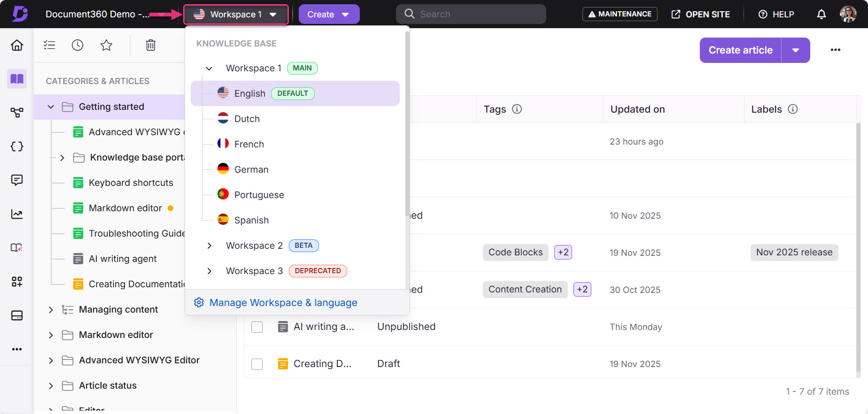
Task: Open the feedback comment icon in sidebar
Action: coord(17,180)
